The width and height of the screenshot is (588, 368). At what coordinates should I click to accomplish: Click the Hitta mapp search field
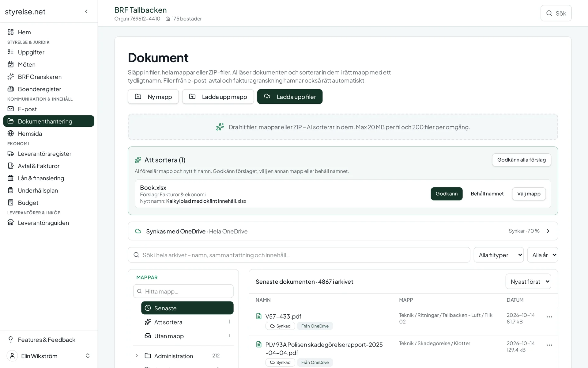(x=183, y=291)
